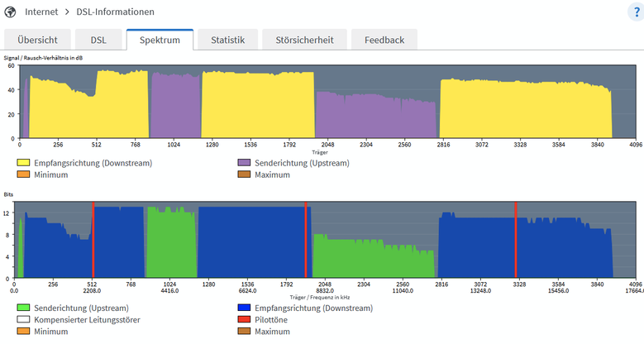Viewport: 644px width, 344px height.
Task: Open the Statistik tab
Action: 228,40
